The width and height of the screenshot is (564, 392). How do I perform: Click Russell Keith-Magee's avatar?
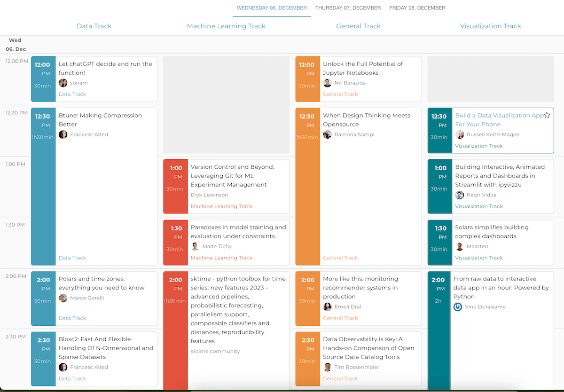pos(460,135)
